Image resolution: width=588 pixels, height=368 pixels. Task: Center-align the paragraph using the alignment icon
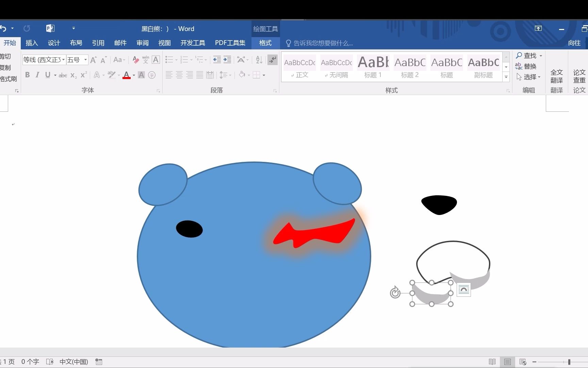[179, 75]
